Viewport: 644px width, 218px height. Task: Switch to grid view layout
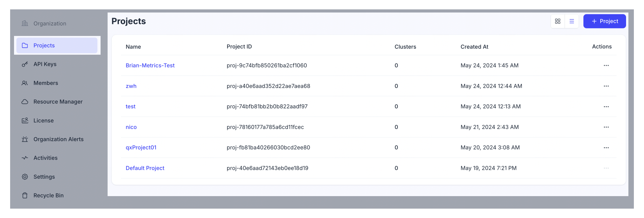tap(557, 21)
